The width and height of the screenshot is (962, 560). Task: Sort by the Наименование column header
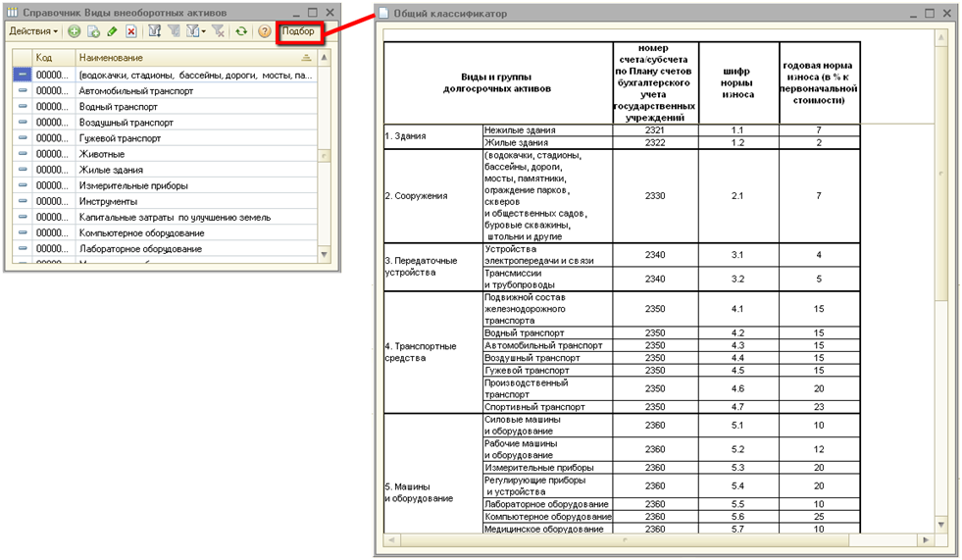(x=186, y=58)
